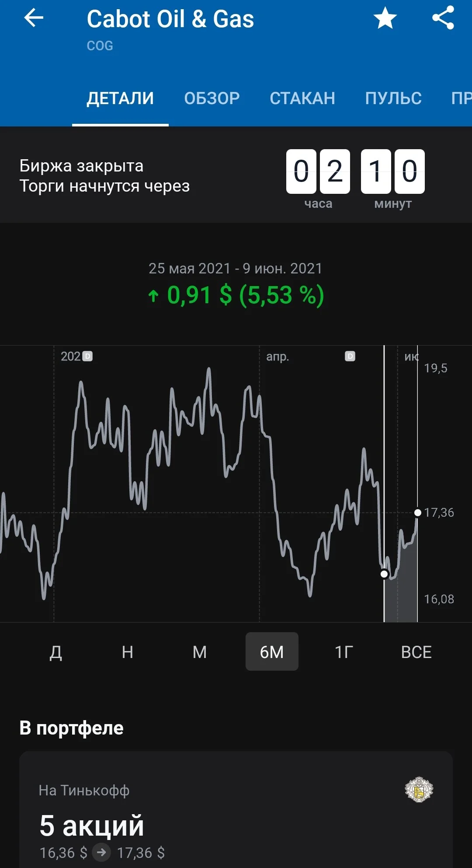Viewport: 472px width, 868px height.
Task: Switch to the ДЕТАЛИ tab
Action: [120, 98]
